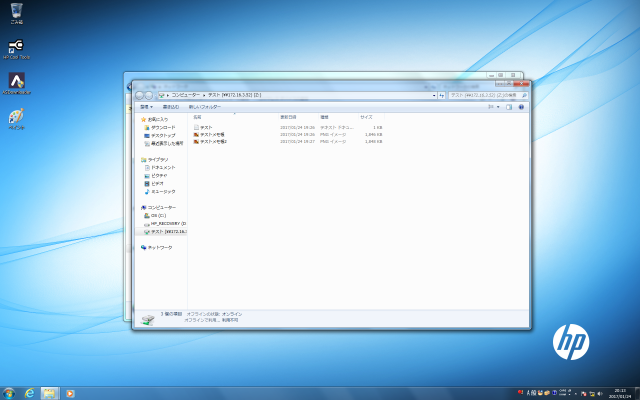Click the 書き込む (Burn) toolbar button

point(171,106)
